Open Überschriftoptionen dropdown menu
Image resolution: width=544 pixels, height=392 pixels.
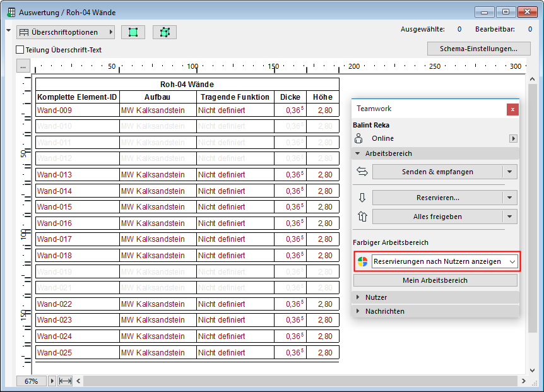click(x=66, y=32)
